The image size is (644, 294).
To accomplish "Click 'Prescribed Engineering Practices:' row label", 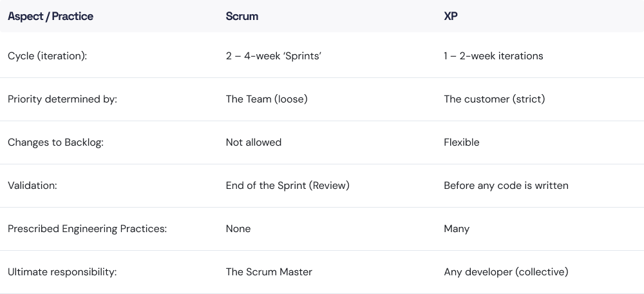I will (x=87, y=229).
